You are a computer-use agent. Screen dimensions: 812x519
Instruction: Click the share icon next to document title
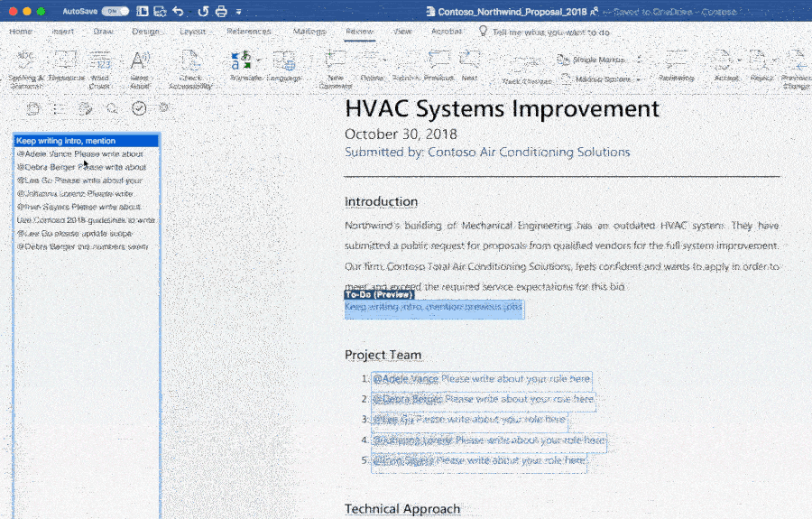click(x=595, y=11)
